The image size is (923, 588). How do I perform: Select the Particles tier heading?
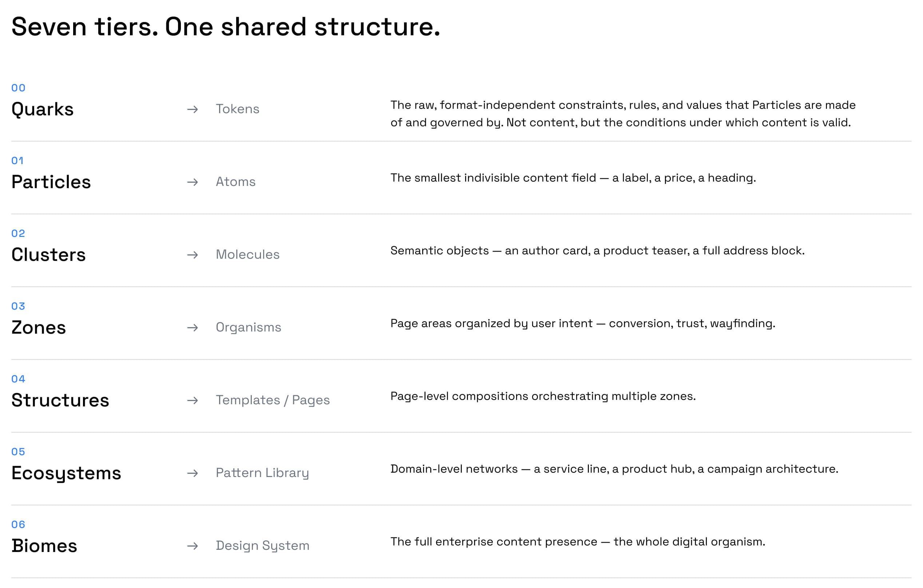coord(51,182)
